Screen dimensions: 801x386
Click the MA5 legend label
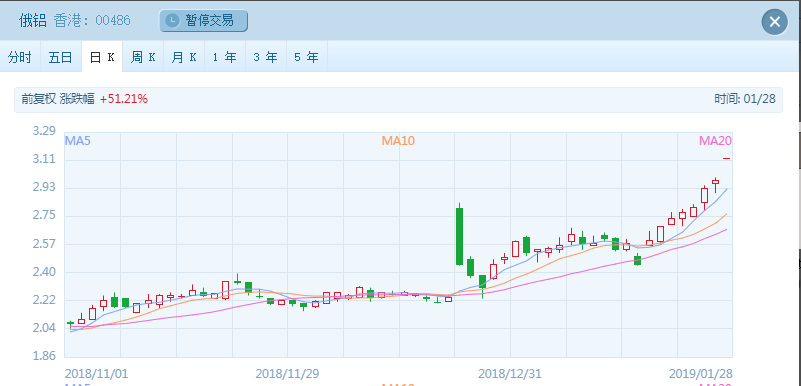[78, 141]
